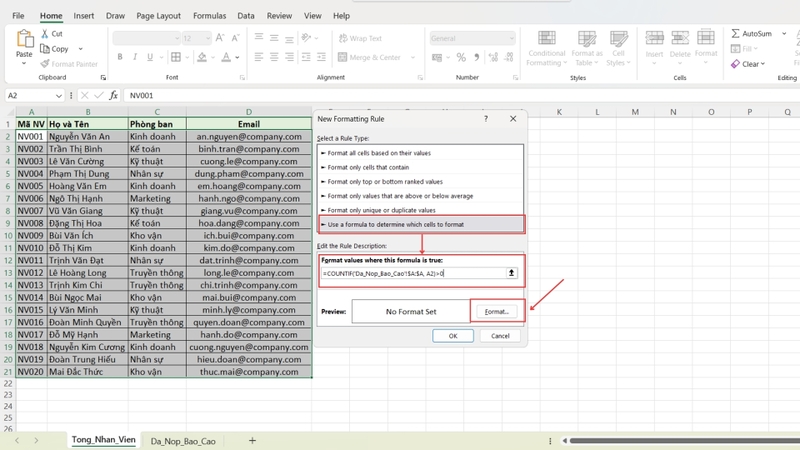Select 'Format only unique or duplicate values'

[420, 210]
